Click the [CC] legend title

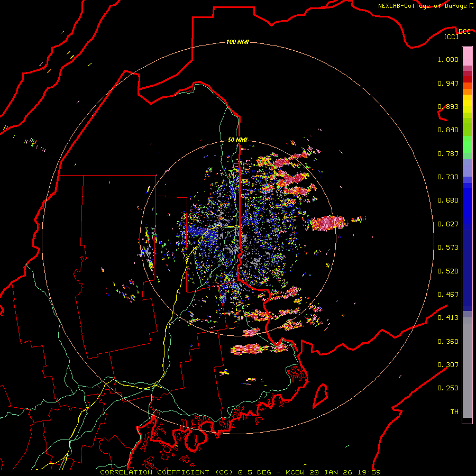click(452, 36)
